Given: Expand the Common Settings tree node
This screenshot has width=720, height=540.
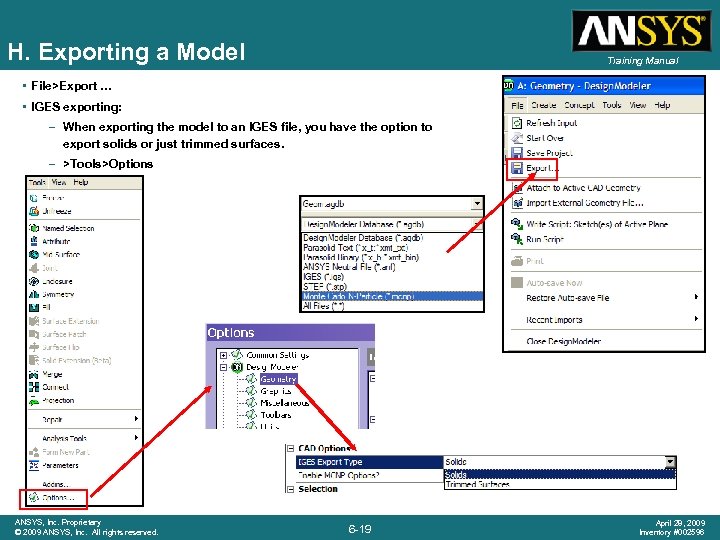Looking at the screenshot, I should click(223, 355).
